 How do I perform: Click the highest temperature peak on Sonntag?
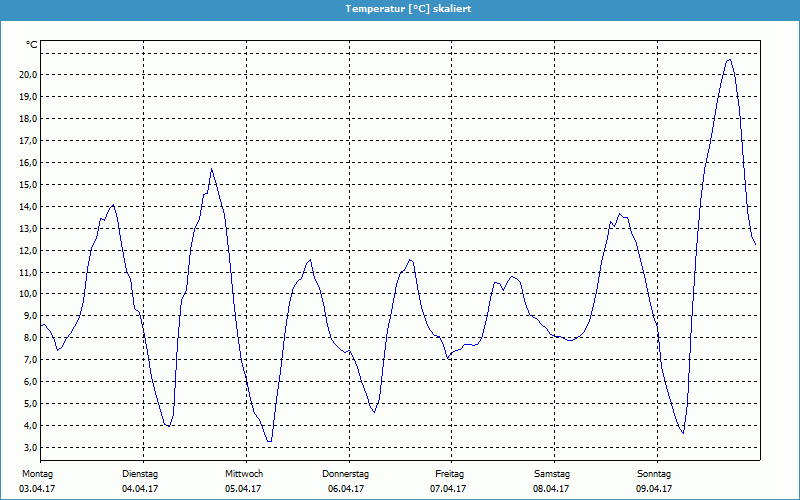coord(729,59)
